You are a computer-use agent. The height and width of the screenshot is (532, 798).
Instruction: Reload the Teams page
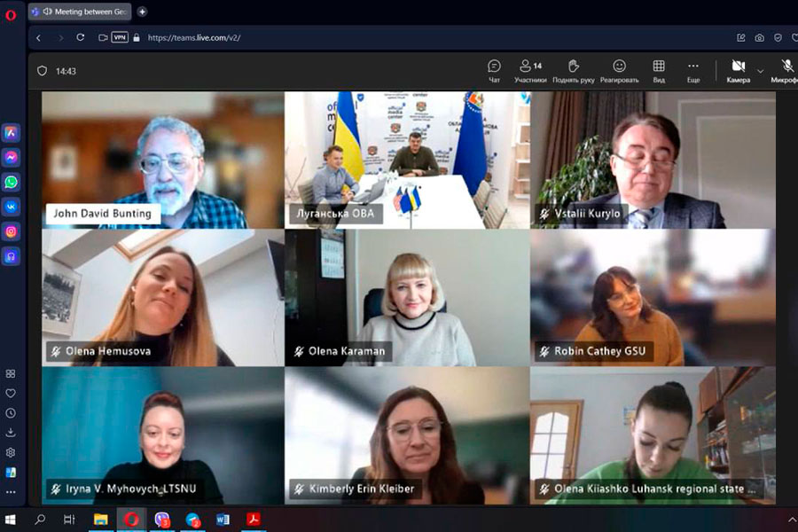tap(81, 37)
